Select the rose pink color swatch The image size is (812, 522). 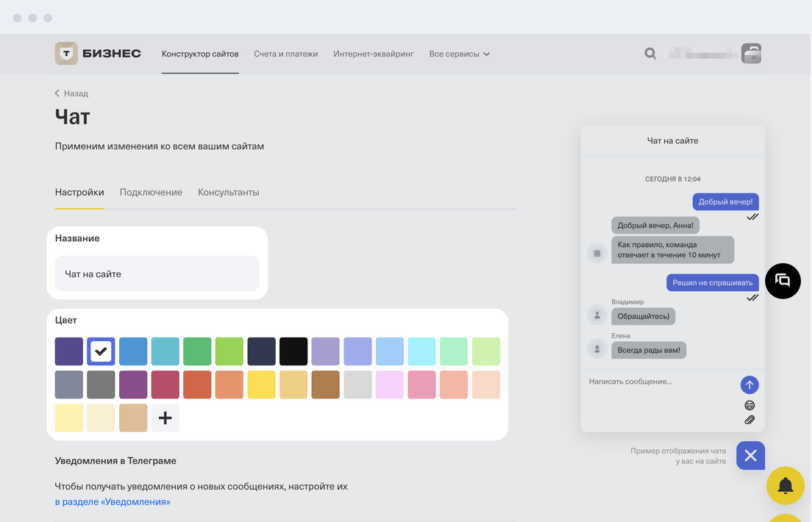click(422, 385)
